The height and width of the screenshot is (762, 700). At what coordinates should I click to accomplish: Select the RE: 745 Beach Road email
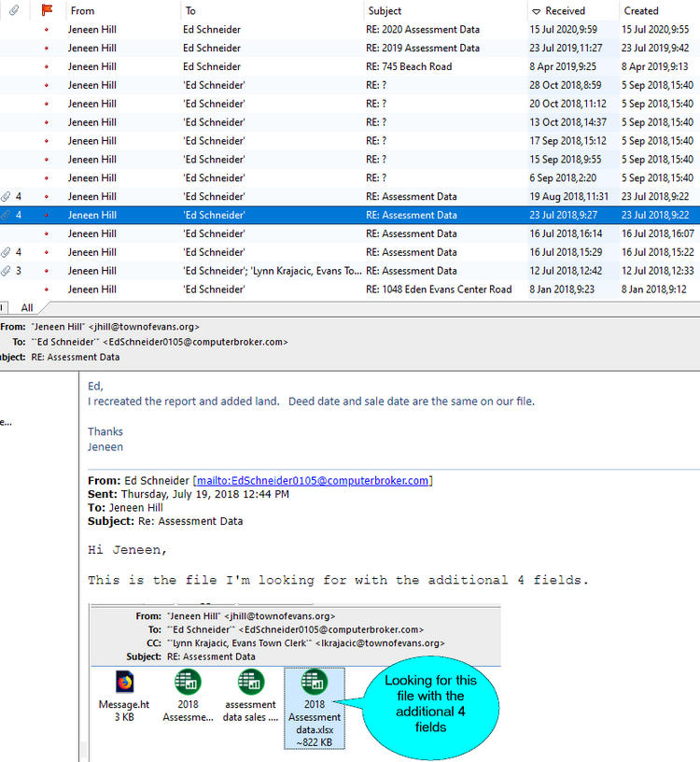pos(350,66)
